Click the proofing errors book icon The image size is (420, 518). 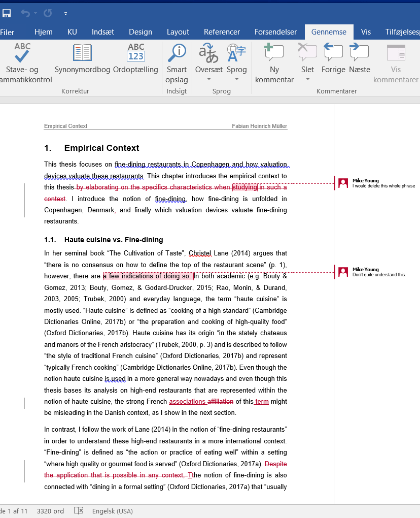pyautogui.click(x=78, y=511)
